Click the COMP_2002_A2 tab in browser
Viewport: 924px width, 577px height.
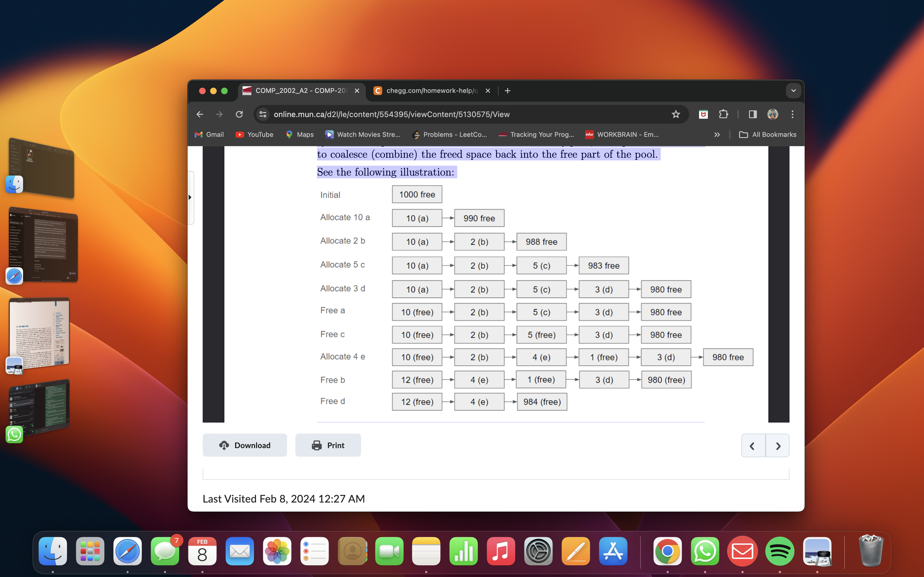coord(300,90)
